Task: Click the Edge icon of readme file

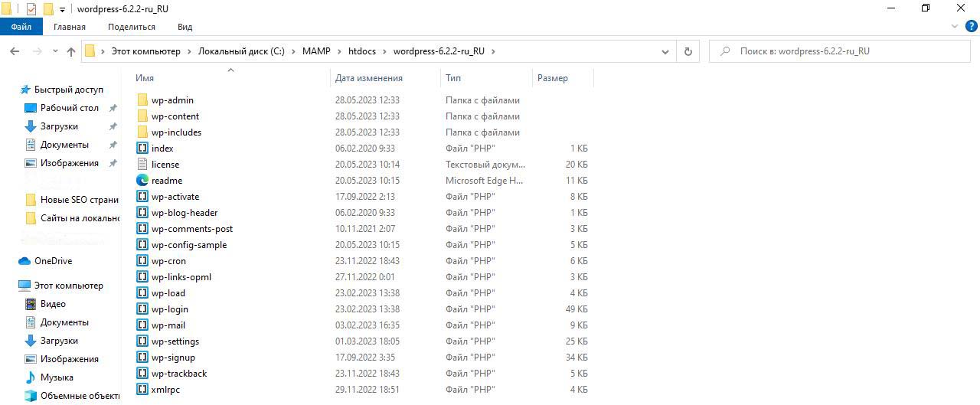Action: (x=142, y=181)
